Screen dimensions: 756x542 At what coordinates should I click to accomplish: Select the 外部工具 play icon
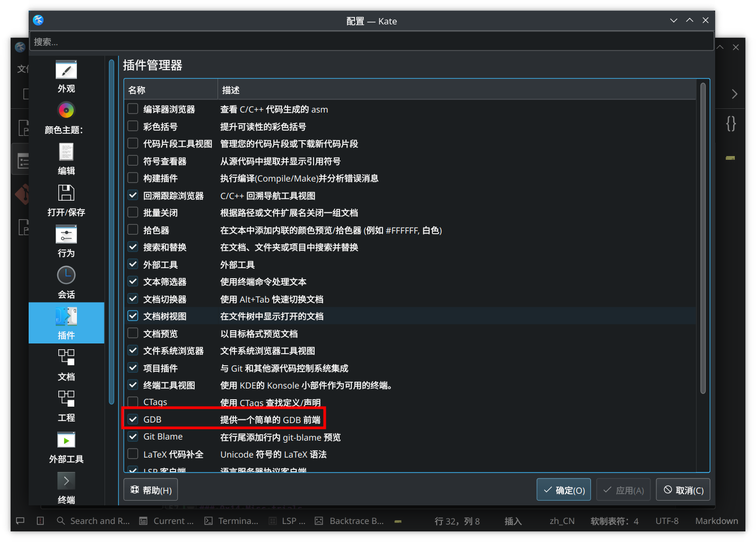[66, 440]
